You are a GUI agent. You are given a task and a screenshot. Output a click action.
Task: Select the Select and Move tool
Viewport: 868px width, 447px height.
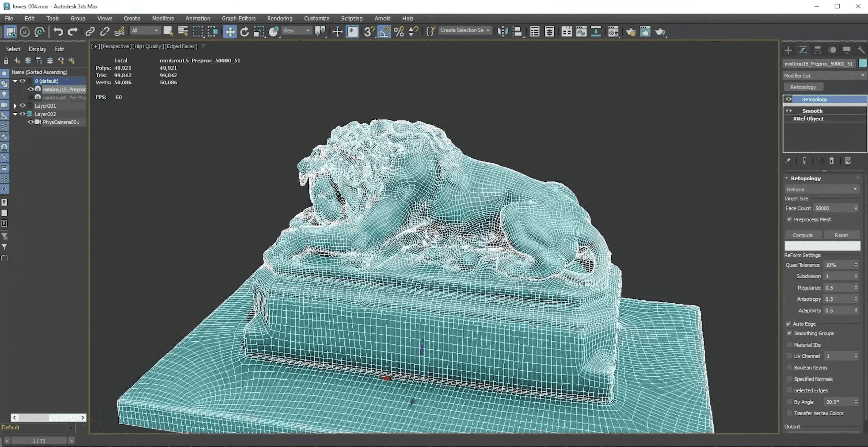point(230,32)
